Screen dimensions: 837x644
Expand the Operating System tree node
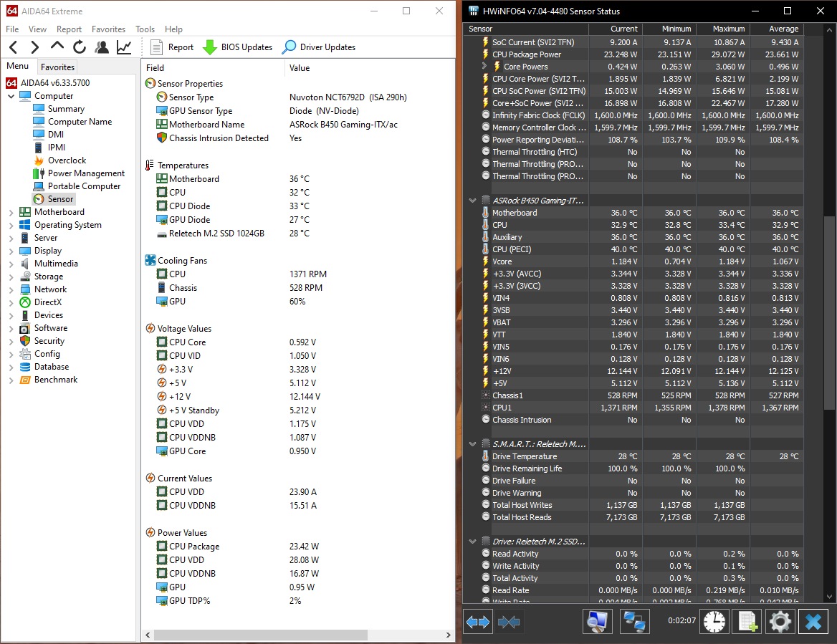11,225
